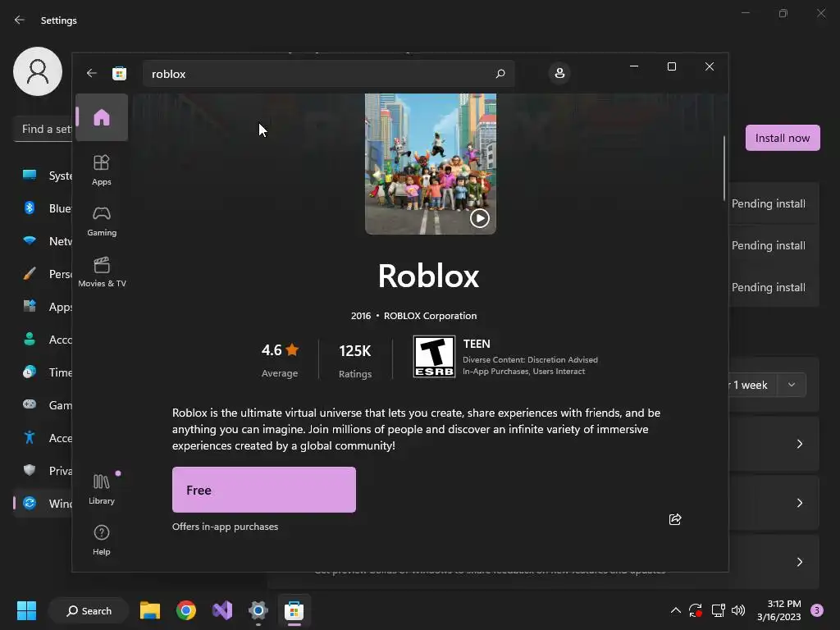Image resolution: width=840 pixels, height=630 pixels.
Task: Open the notification count badge
Action: click(816, 610)
